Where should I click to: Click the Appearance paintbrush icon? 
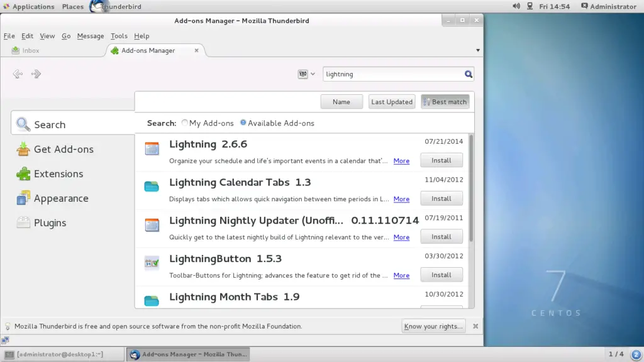[23, 198]
